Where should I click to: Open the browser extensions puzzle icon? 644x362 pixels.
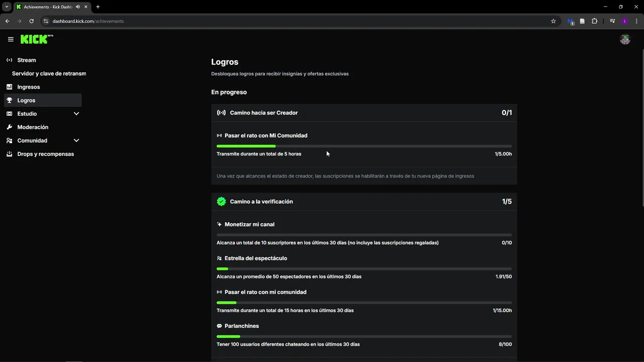tap(594, 21)
